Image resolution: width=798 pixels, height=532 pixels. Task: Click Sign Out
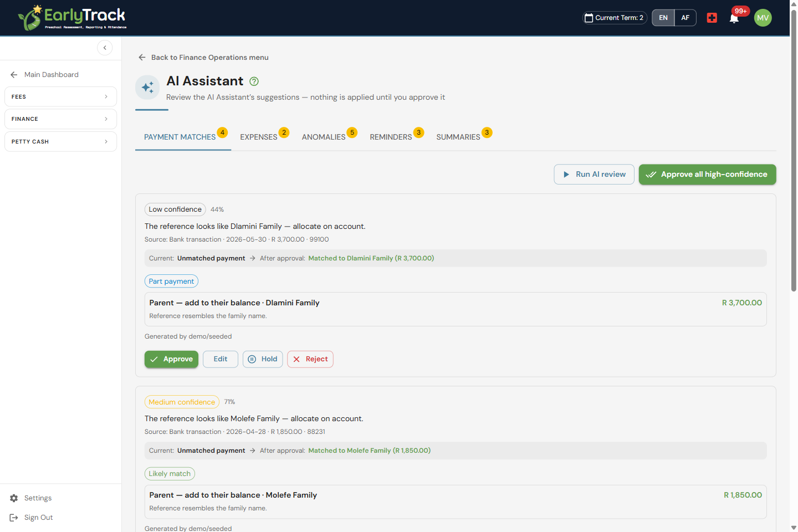tap(38, 518)
